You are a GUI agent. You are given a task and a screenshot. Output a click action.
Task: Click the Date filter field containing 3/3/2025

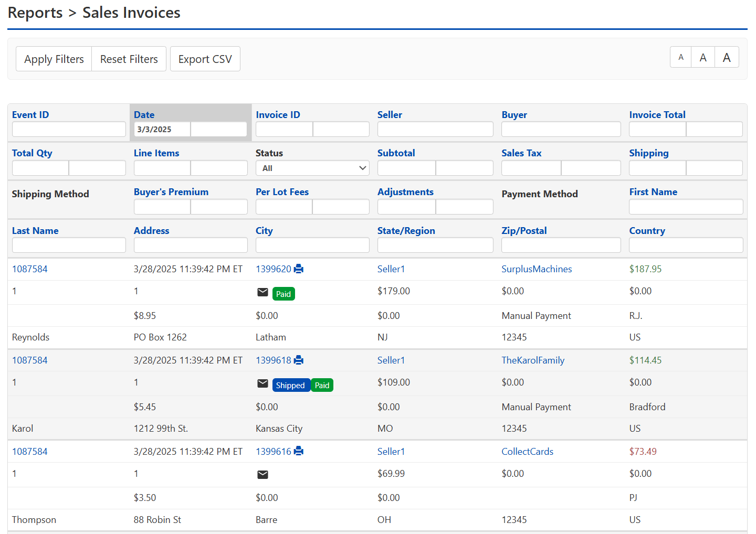click(x=162, y=129)
